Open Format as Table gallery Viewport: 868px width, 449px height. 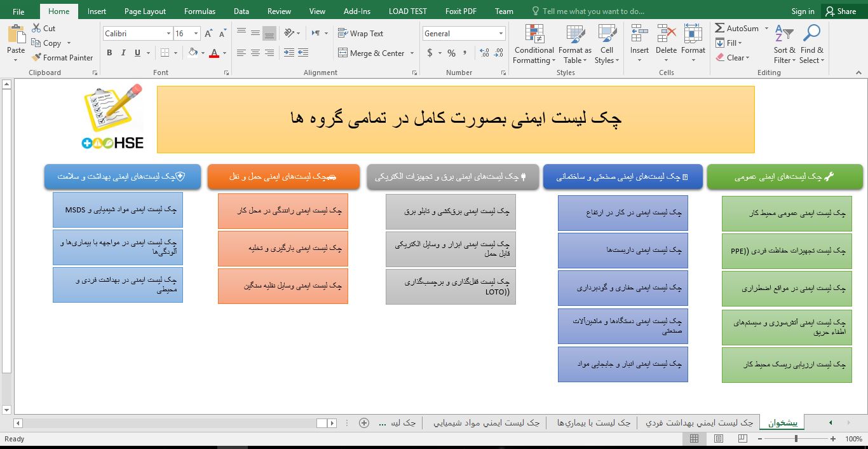(575, 45)
